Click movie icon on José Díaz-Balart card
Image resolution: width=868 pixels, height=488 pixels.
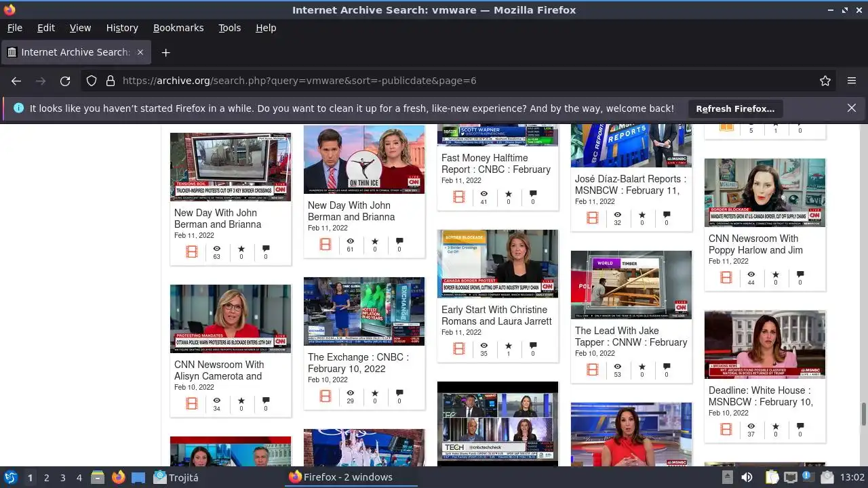point(593,218)
